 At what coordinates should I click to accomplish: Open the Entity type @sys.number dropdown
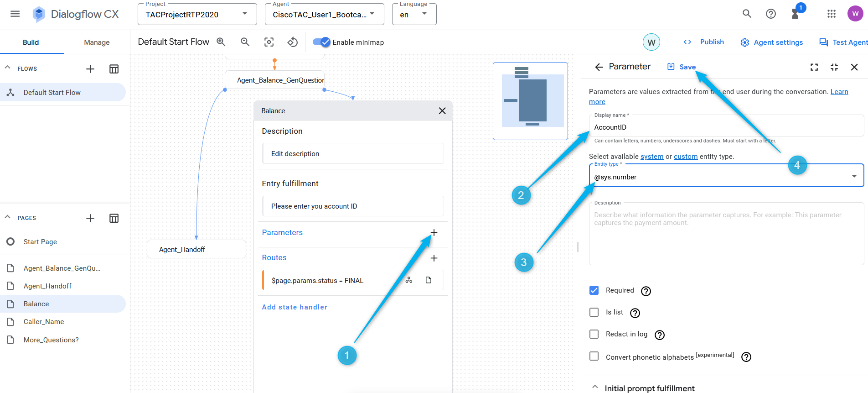coord(727,176)
